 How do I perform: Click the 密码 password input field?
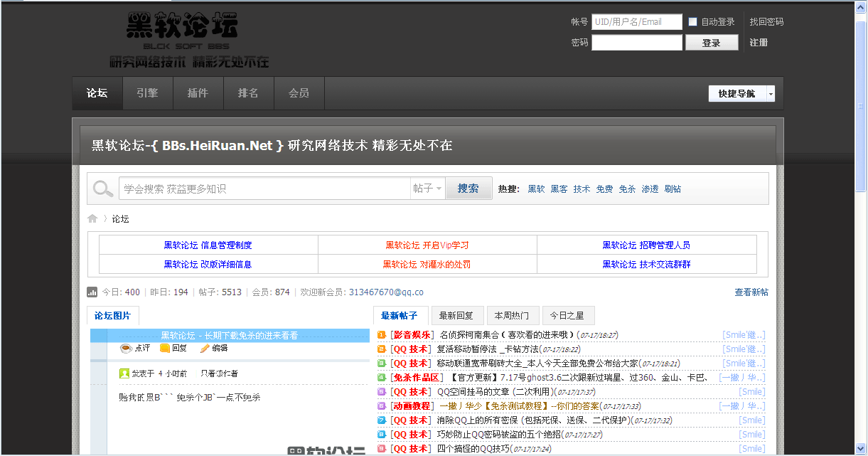[637, 43]
